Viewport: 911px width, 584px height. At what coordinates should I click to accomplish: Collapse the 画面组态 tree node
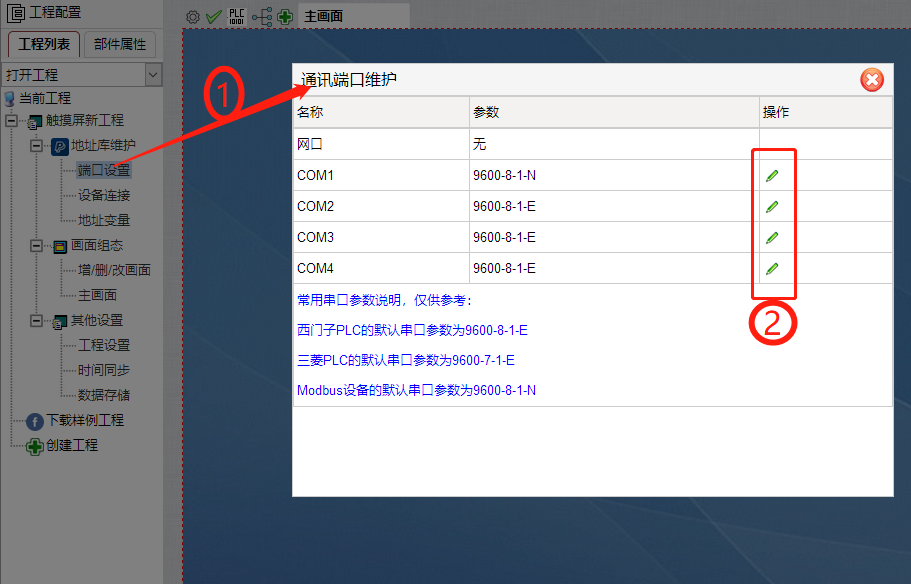tap(36, 246)
